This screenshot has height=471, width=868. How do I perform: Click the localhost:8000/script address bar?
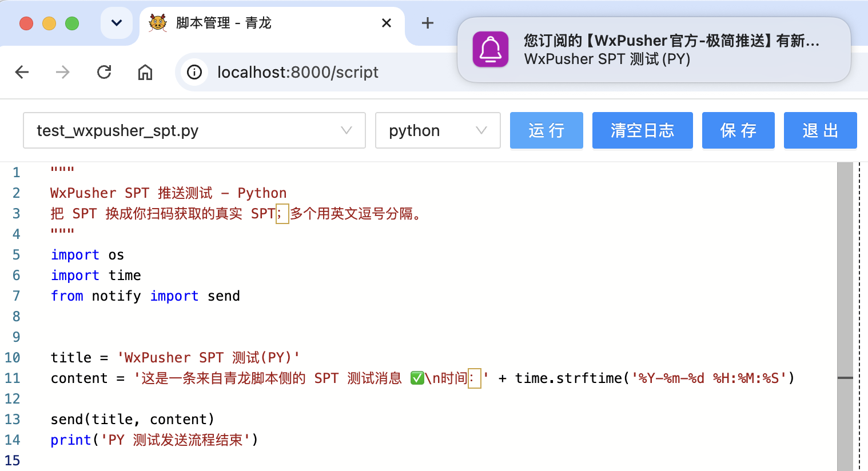coord(297,72)
